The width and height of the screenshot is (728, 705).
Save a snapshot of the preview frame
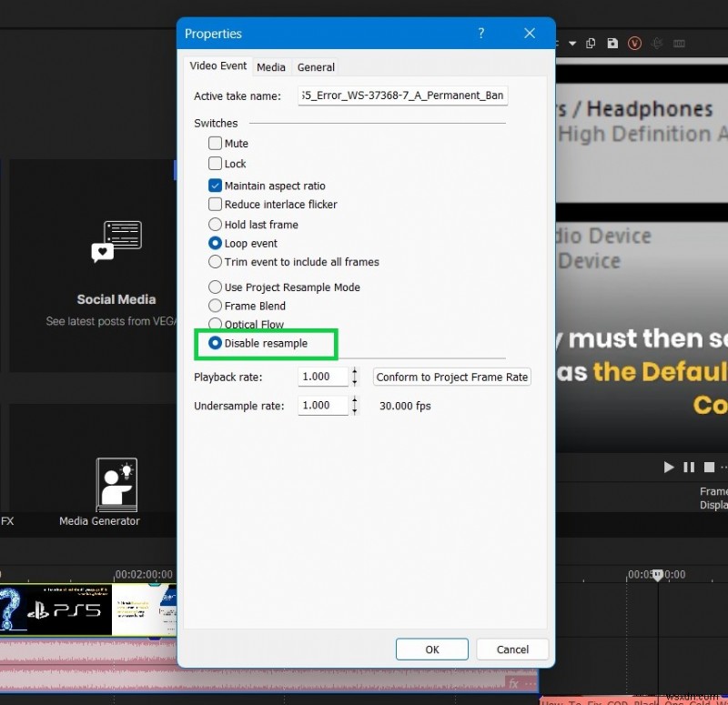click(x=614, y=43)
